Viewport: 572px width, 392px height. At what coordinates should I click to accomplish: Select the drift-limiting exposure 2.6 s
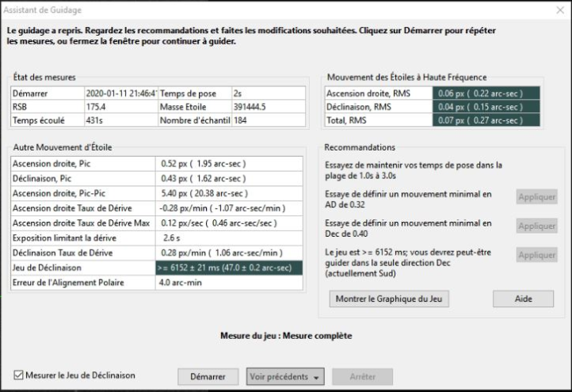pos(229,238)
